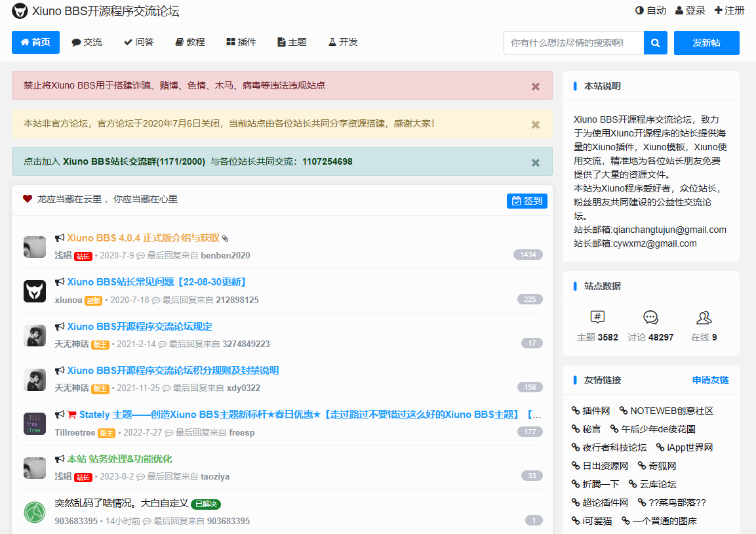Click the 申请友链 link
This screenshot has height=534, width=756.
(710, 380)
